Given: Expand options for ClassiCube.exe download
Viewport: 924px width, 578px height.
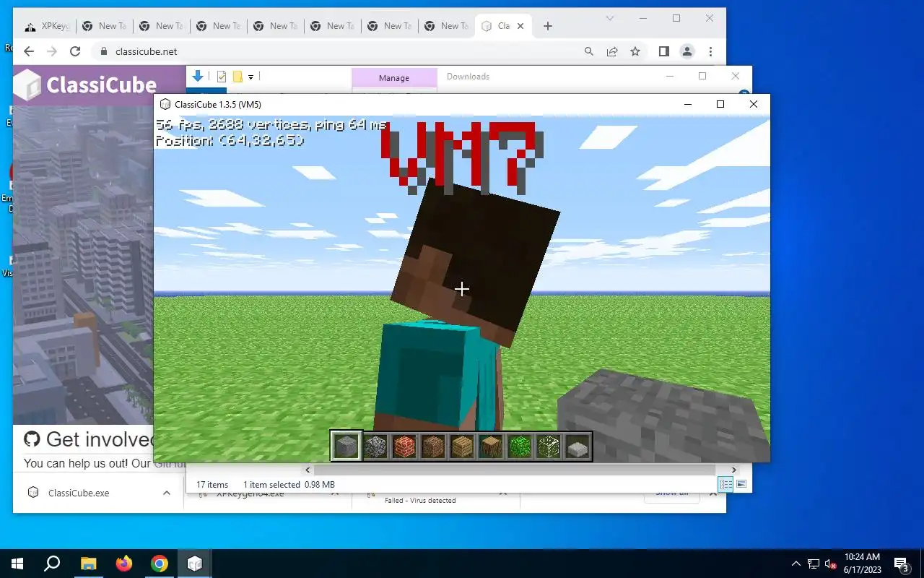Looking at the screenshot, I should tap(167, 493).
